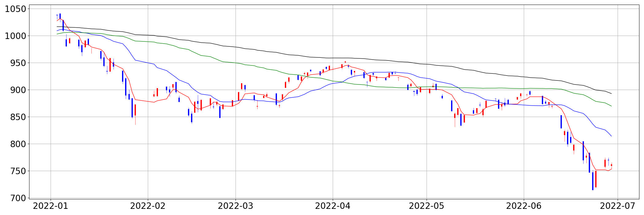The width and height of the screenshot is (644, 215).
Task: Click the 1050 y-axis label
Action: click(x=15, y=9)
